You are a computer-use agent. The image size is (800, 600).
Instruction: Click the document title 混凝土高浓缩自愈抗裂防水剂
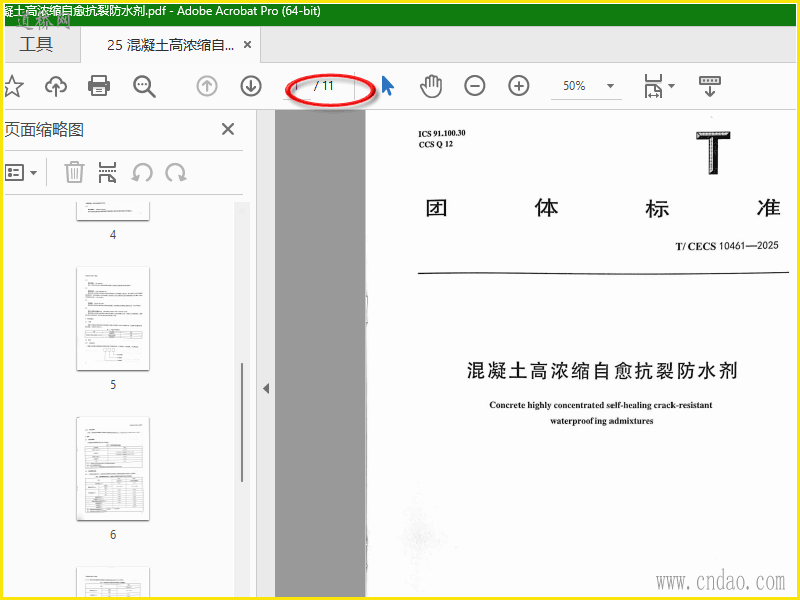[x=602, y=371]
